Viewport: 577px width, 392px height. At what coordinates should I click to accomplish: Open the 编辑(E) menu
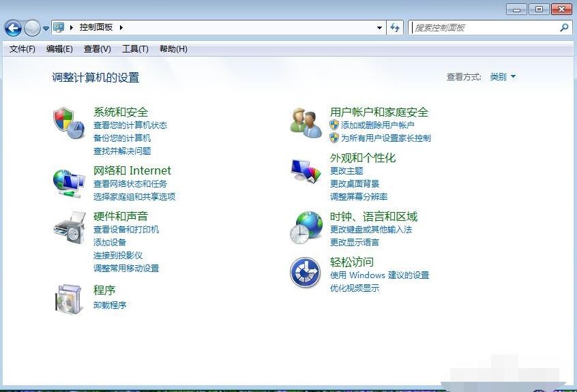coord(59,49)
